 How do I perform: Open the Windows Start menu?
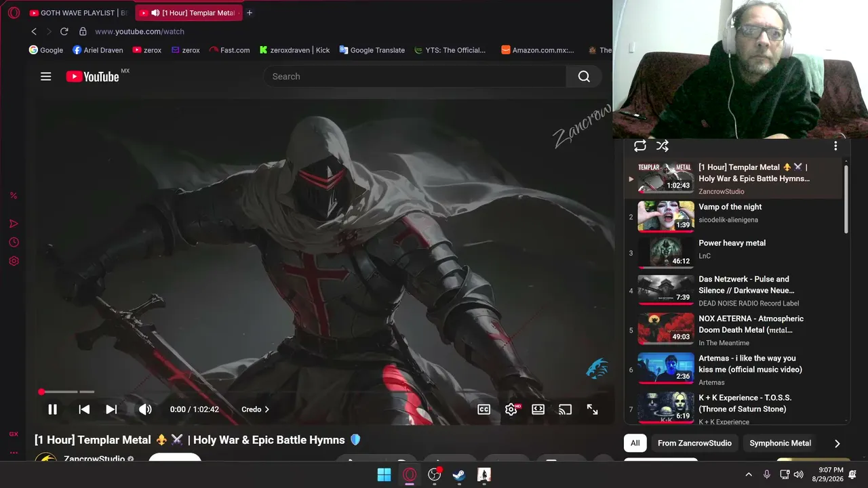click(384, 474)
